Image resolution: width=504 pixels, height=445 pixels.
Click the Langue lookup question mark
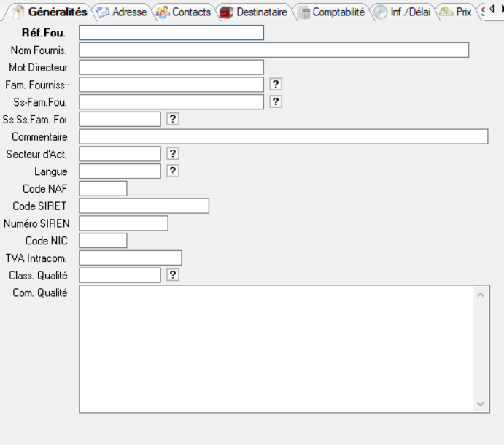pos(173,171)
